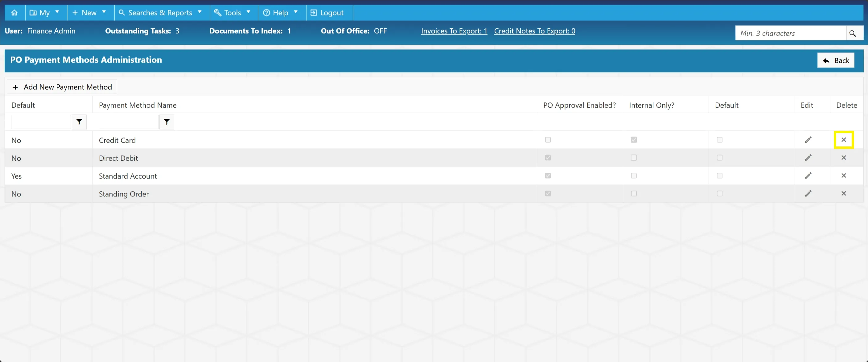This screenshot has height=362, width=868.
Task: Select the Standard Account name cell
Action: [x=315, y=176]
